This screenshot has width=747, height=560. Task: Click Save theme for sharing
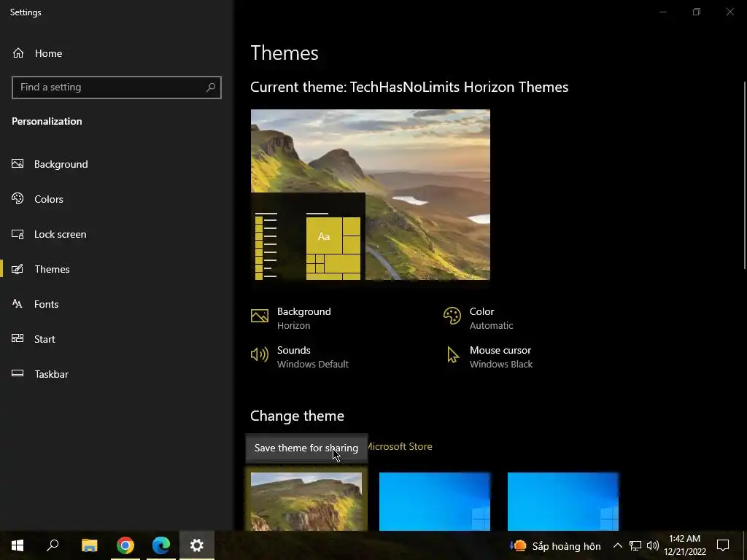306,448
